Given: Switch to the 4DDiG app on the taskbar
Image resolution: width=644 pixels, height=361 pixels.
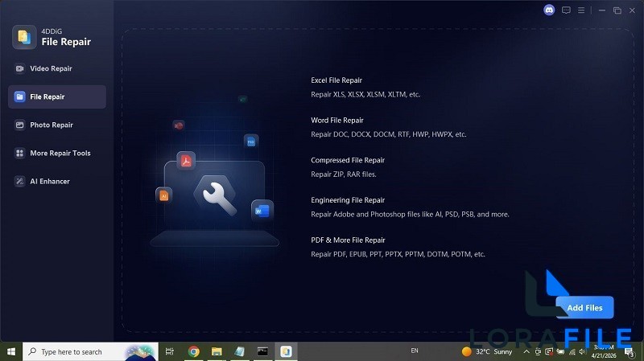Looking at the screenshot, I should 286,351.
